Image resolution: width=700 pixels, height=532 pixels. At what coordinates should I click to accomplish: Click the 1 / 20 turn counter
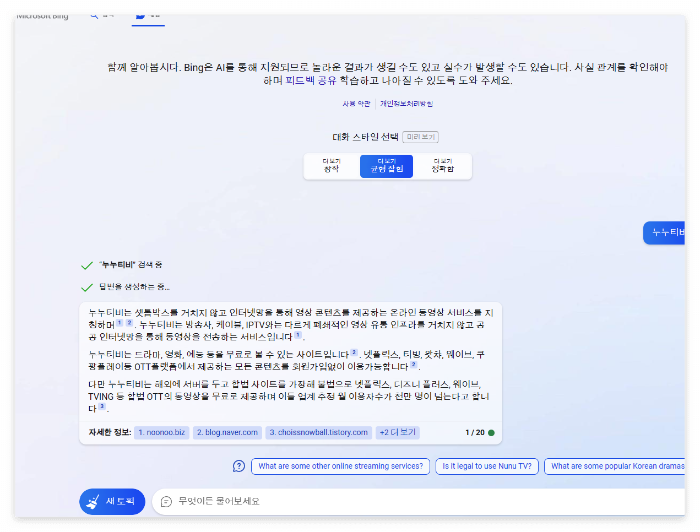[475, 432]
